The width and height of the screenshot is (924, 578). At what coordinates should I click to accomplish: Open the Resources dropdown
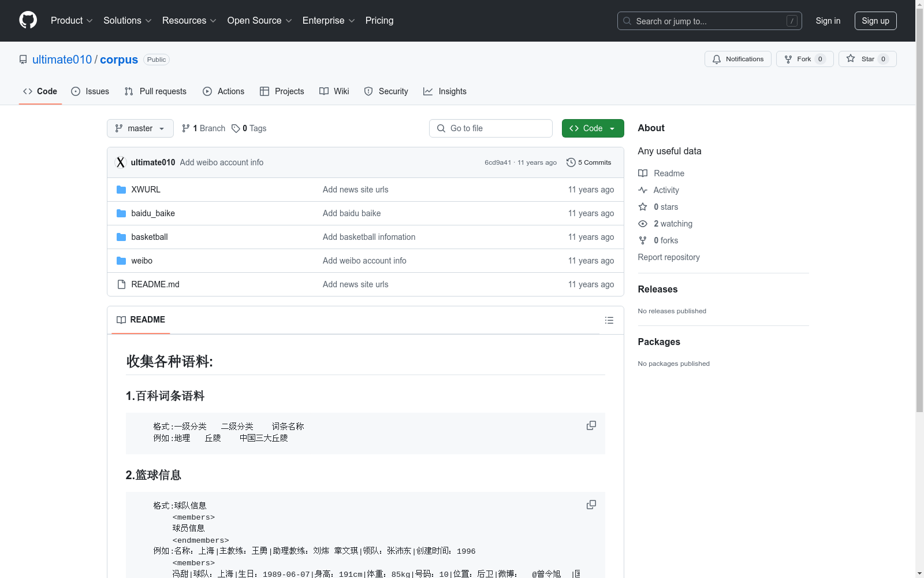(x=189, y=20)
